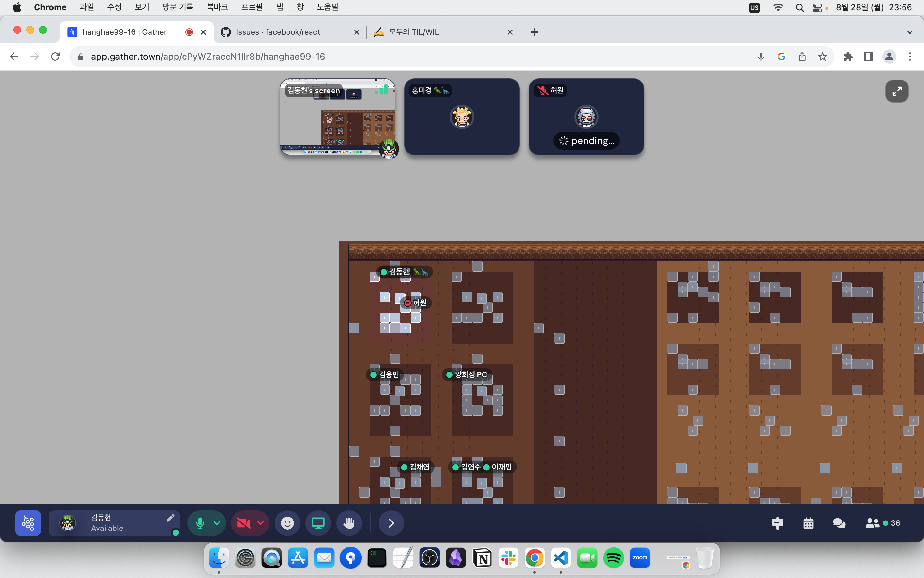Launch Visual Studio Code from the Dock
The height and width of the screenshot is (578, 924).
click(560, 558)
